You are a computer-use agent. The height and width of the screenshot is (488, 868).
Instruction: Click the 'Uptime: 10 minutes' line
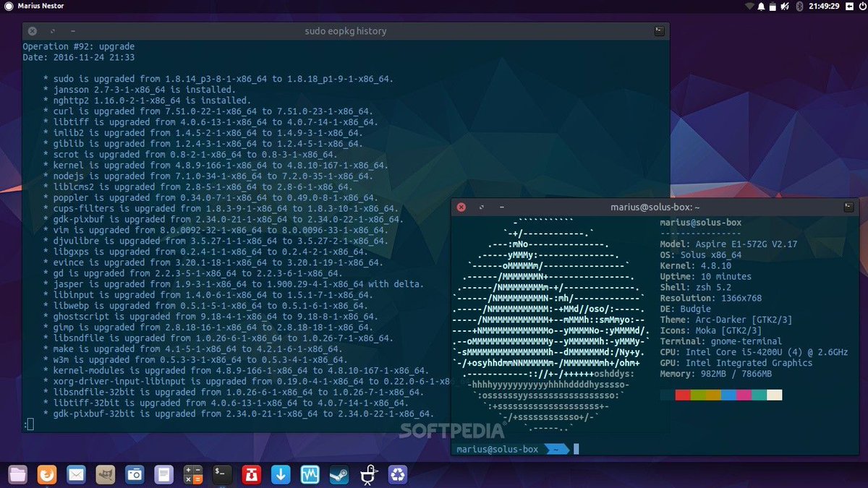pyautogui.click(x=706, y=276)
